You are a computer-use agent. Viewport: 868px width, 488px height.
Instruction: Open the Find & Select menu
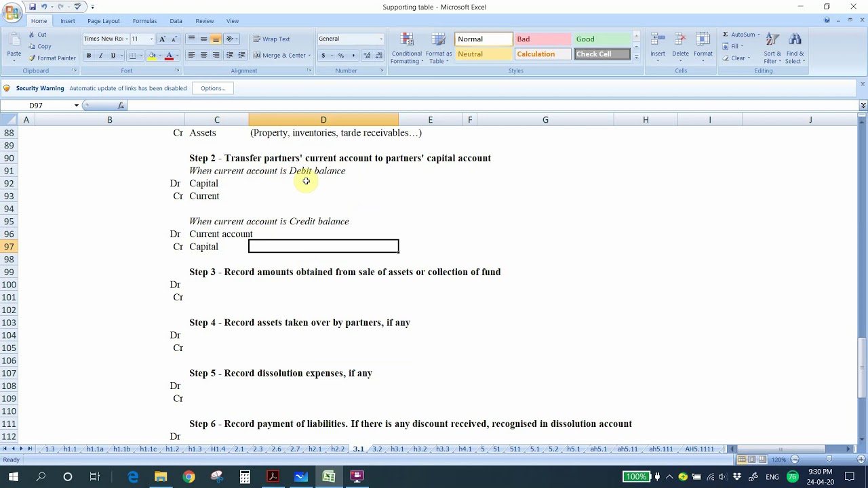click(x=795, y=48)
